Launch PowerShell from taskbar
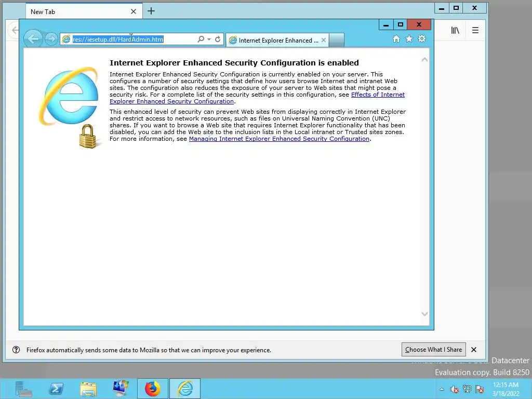The height and width of the screenshot is (399, 532). [x=56, y=389]
